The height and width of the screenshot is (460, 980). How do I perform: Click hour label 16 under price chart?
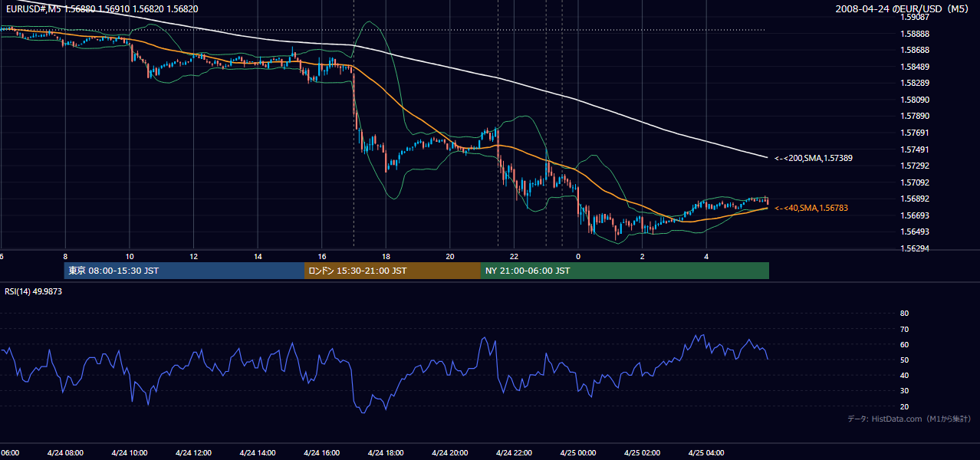(x=321, y=257)
